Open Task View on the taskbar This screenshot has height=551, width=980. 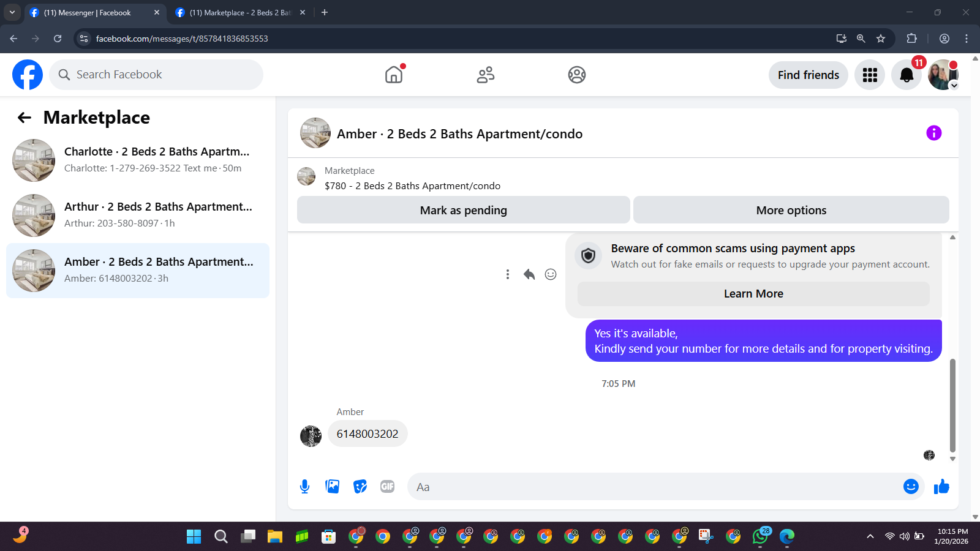[x=248, y=537]
